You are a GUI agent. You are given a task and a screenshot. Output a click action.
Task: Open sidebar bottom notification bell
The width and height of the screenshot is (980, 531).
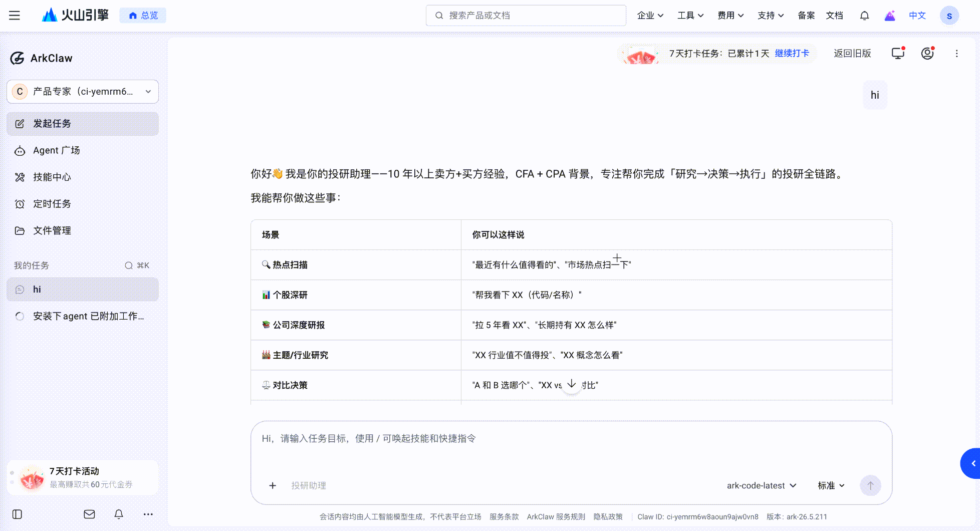click(x=119, y=514)
